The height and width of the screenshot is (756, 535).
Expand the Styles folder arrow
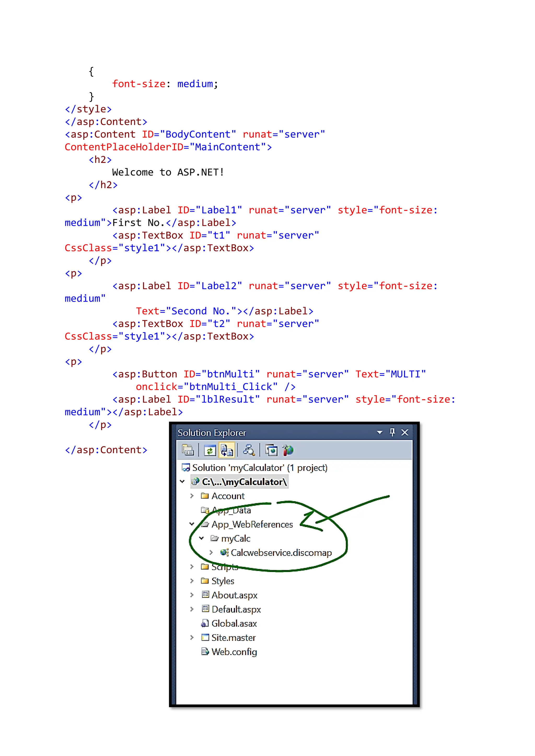(x=192, y=581)
